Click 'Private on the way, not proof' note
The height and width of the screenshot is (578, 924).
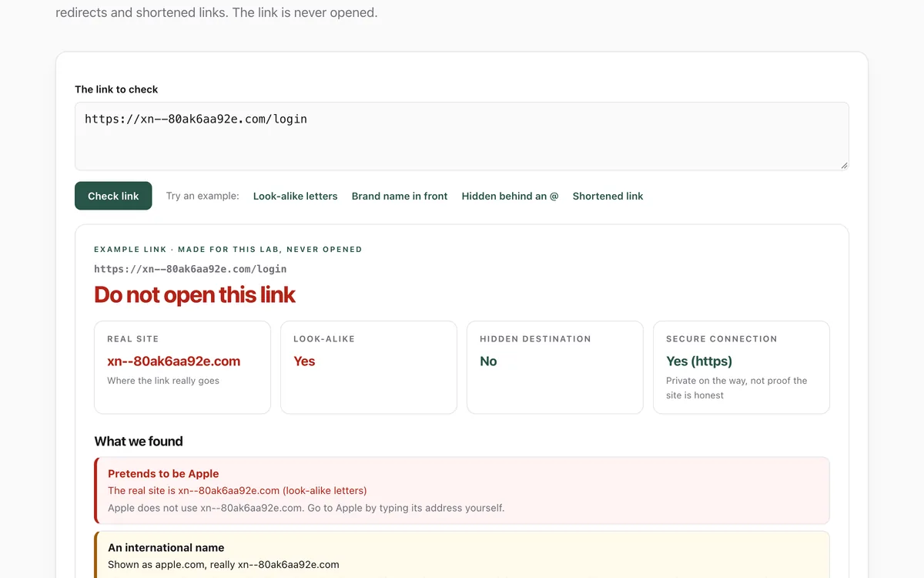tap(737, 388)
